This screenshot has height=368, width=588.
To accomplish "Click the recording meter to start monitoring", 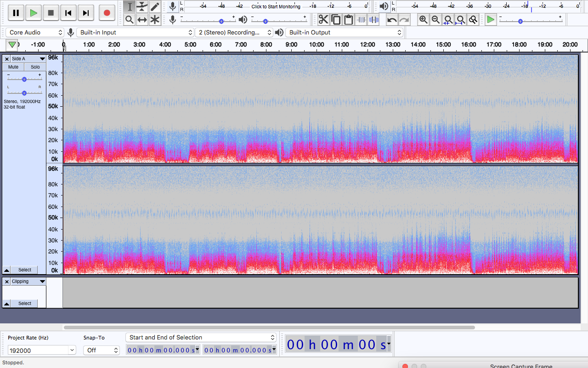I will click(x=276, y=6).
